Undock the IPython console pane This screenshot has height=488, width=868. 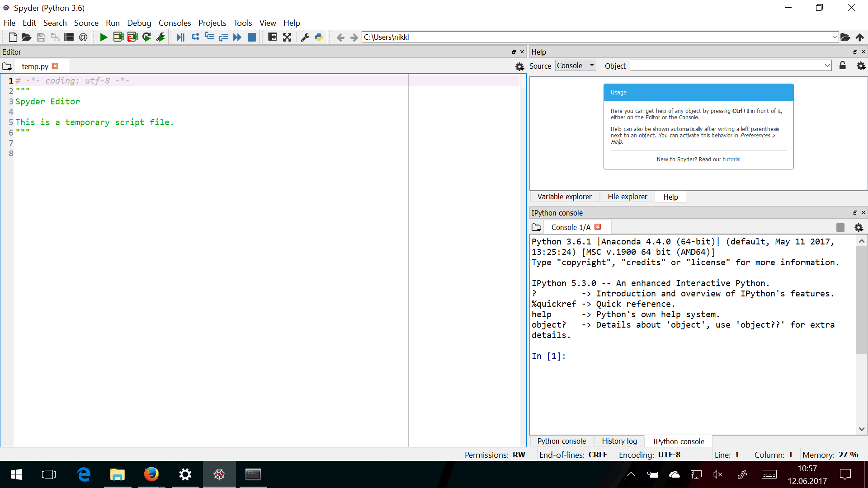855,213
